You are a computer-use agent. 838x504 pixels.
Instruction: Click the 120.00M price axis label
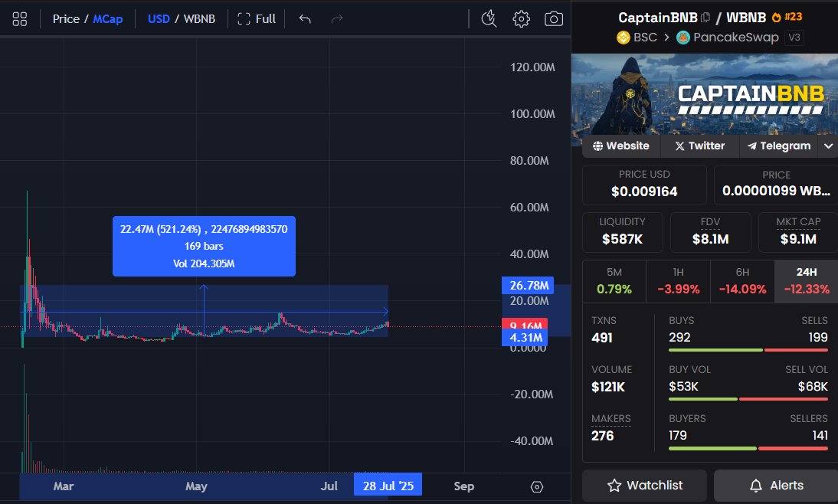(532, 67)
